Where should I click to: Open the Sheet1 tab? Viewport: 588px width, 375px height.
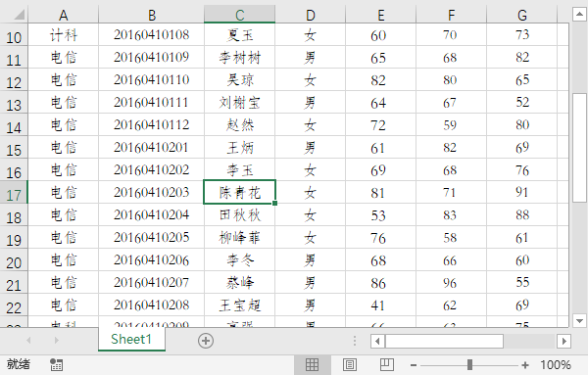(131, 340)
